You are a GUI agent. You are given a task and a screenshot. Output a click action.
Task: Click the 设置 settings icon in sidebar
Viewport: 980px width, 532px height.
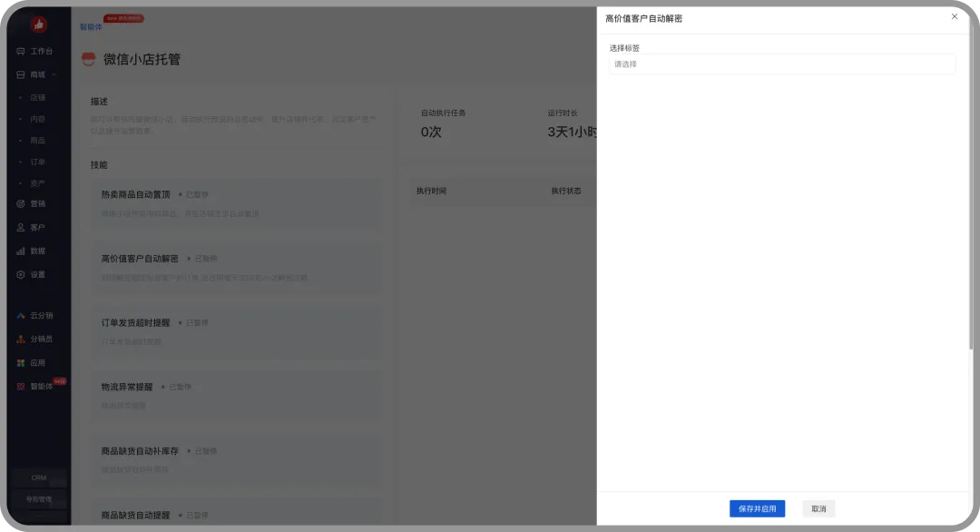[x=21, y=274]
